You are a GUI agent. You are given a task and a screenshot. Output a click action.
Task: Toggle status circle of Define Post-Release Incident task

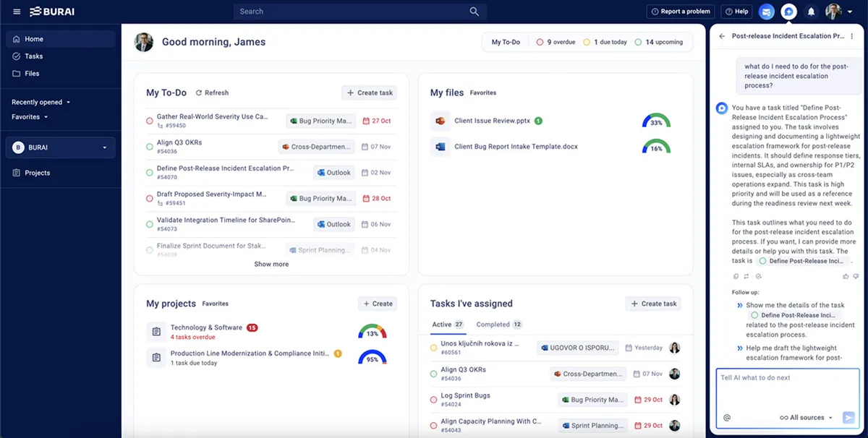tap(150, 173)
